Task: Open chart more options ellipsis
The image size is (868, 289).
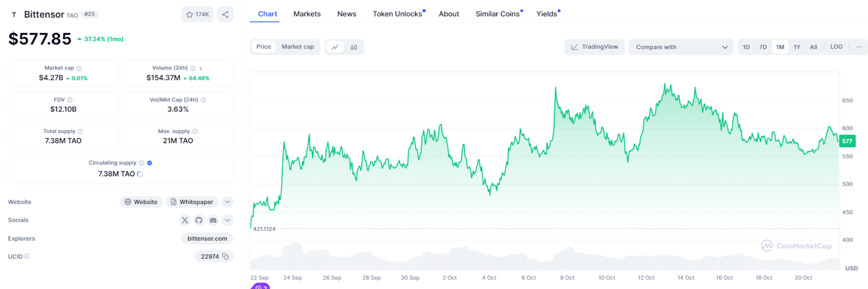Action: (859, 47)
